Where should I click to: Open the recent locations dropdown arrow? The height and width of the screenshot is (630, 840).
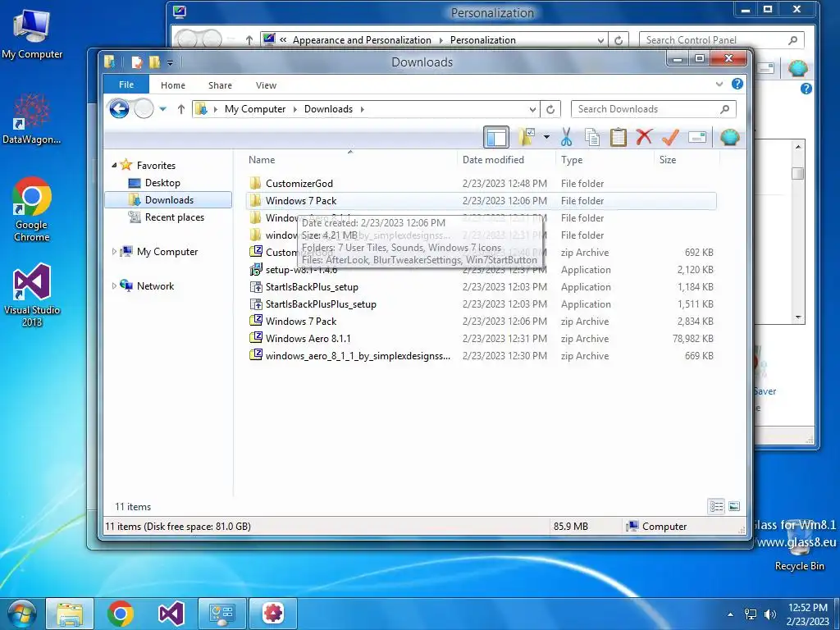click(163, 109)
